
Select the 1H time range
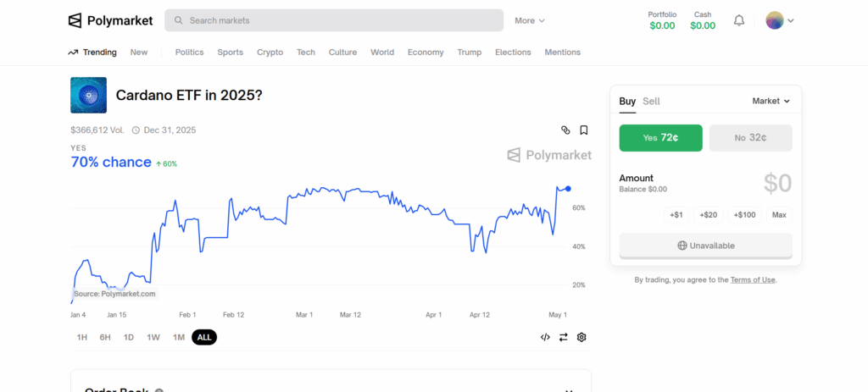click(82, 337)
